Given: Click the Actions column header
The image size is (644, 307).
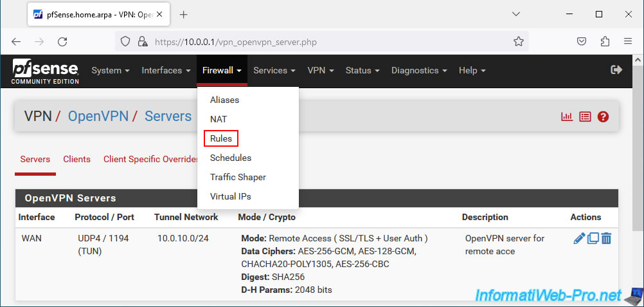Looking at the screenshot, I should (x=586, y=218).
